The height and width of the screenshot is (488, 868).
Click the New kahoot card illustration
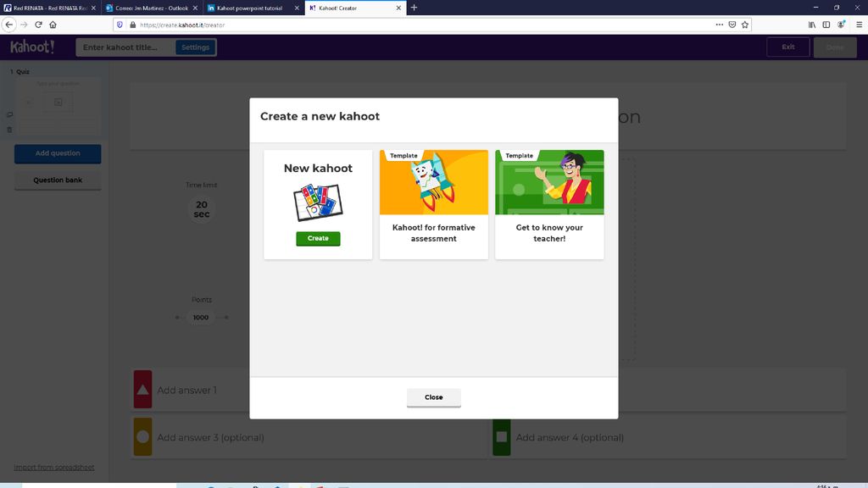click(x=318, y=202)
